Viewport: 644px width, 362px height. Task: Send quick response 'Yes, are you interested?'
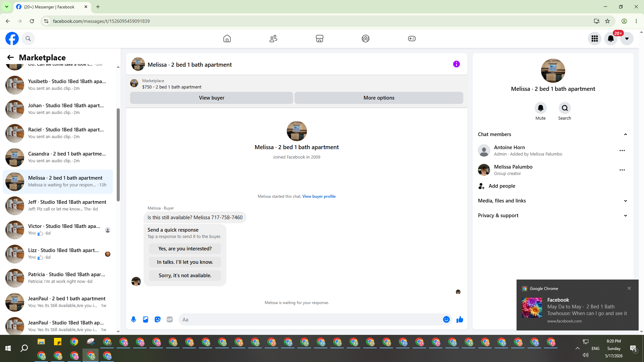click(185, 249)
